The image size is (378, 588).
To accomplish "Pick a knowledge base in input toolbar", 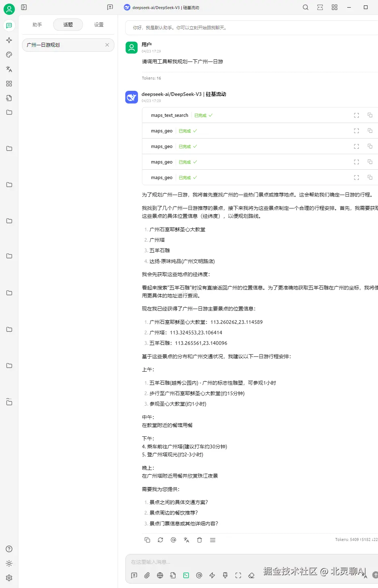I will (x=173, y=575).
